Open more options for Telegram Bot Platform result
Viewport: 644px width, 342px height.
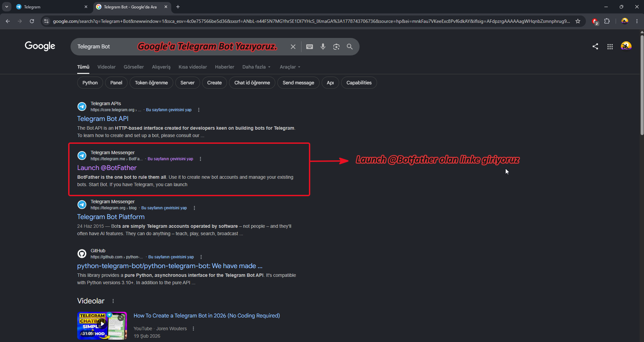pyautogui.click(x=194, y=208)
